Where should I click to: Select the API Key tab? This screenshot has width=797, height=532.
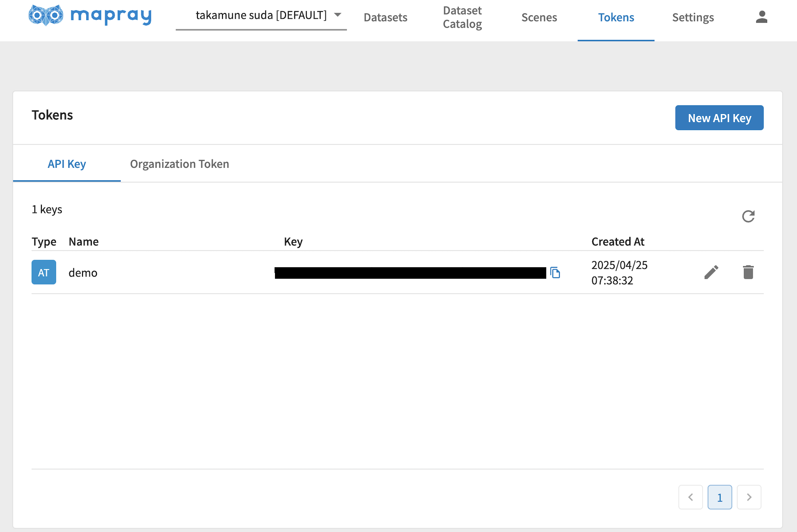pyautogui.click(x=66, y=164)
